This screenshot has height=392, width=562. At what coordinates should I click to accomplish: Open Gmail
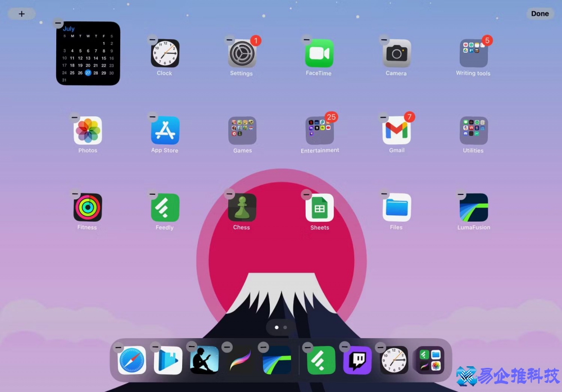click(396, 130)
